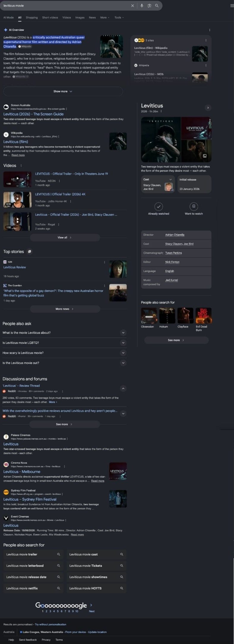
Task: Open options for Palace Cinemas result
Action: click(x=67, y=439)
